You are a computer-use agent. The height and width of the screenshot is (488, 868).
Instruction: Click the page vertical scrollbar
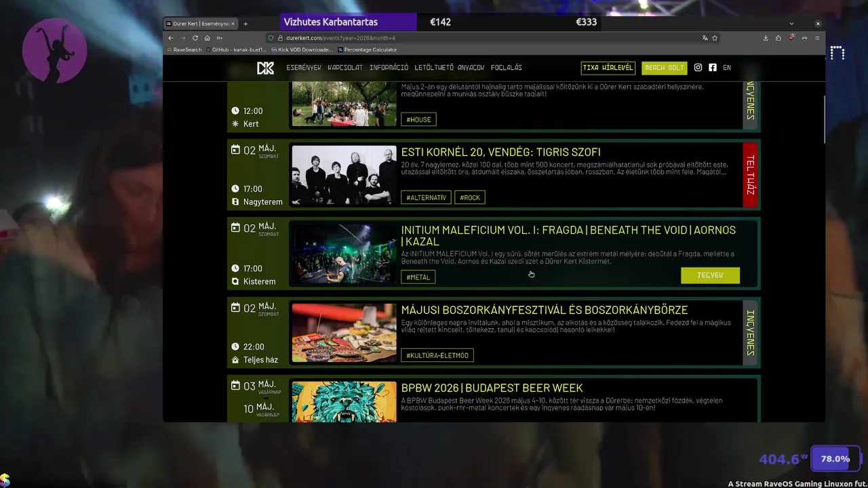[823, 119]
